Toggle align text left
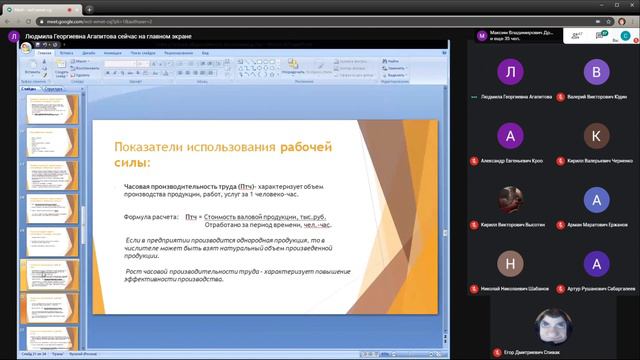 pyautogui.click(x=180, y=73)
